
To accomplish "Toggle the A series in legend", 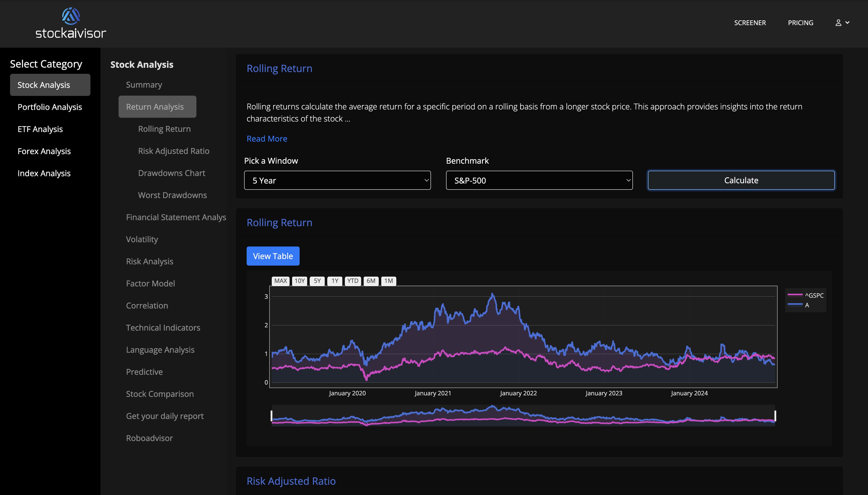I will 807,305.
